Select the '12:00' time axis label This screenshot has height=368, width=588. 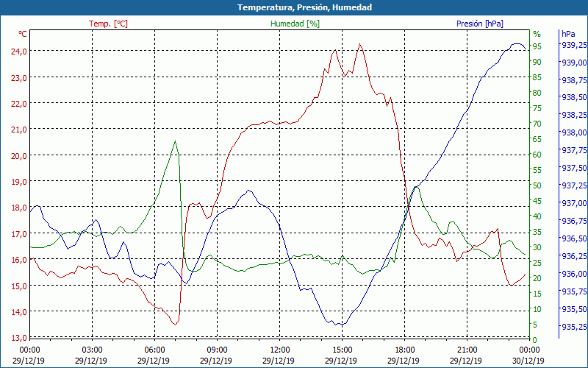pyautogui.click(x=280, y=350)
